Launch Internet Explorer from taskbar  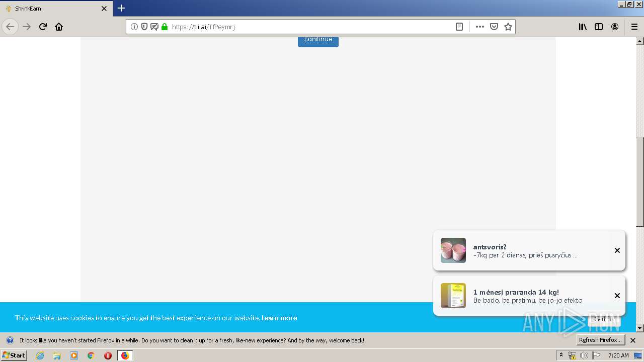[x=40, y=355]
